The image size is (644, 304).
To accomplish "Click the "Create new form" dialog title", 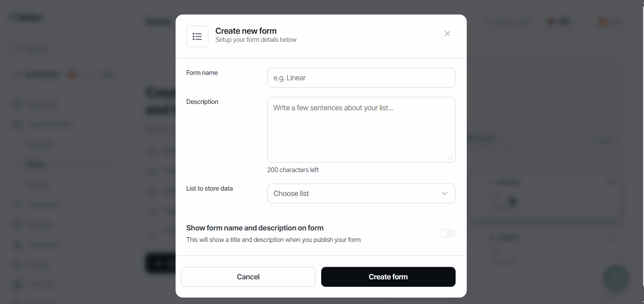I will [246, 31].
